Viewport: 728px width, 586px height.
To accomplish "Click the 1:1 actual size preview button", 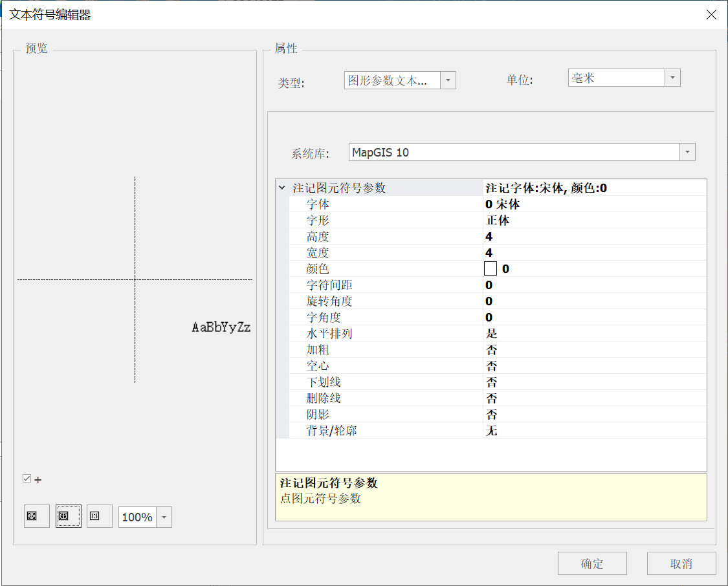I will pyautogui.click(x=100, y=516).
